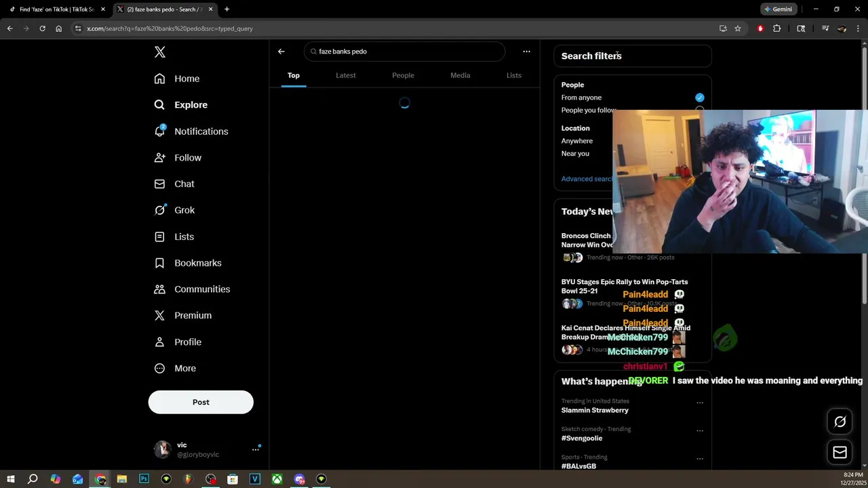
Task: Open Home from the X sidebar
Action: pyautogui.click(x=176, y=79)
